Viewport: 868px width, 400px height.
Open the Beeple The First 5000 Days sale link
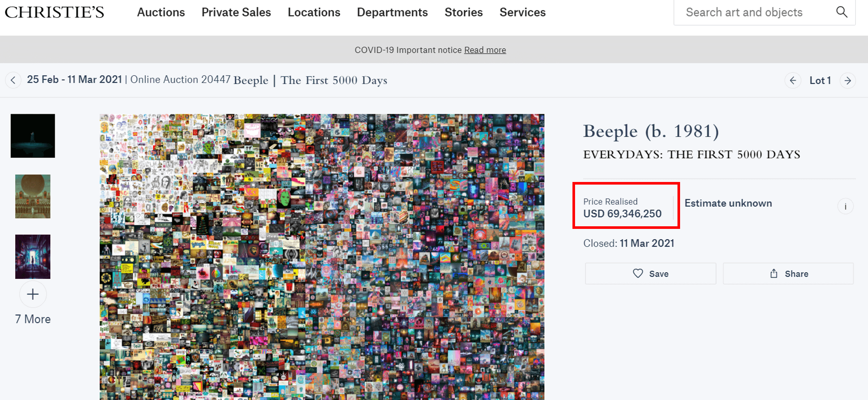coord(310,80)
